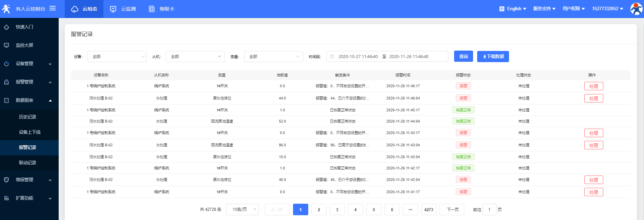644x220 pixels.
Task: Click 处理 for the 11:46:17 alarm
Action: (x=594, y=86)
